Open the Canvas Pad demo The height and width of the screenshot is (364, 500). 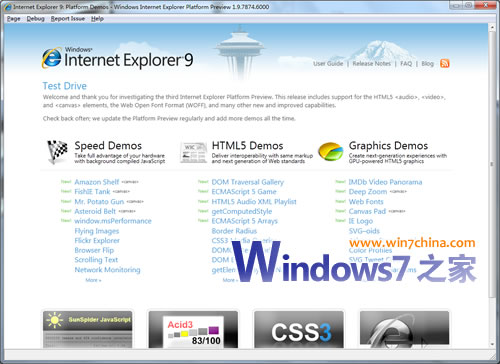[367, 211]
